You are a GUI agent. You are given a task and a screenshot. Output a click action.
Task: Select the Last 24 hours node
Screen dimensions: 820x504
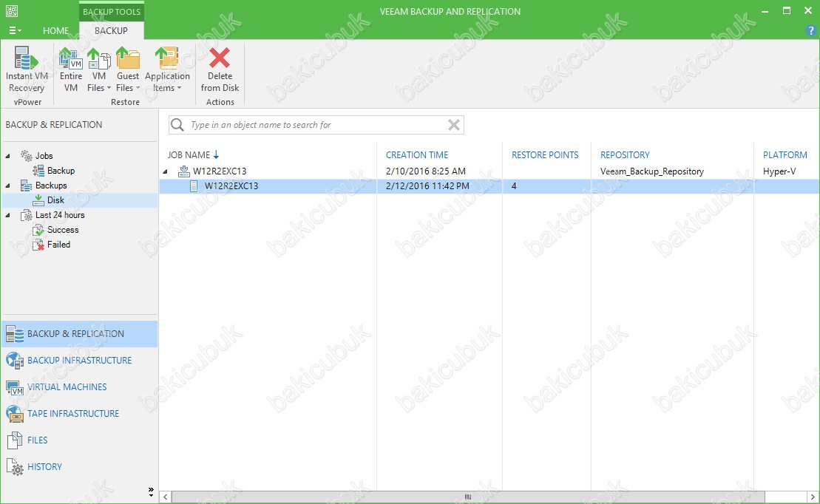point(60,215)
